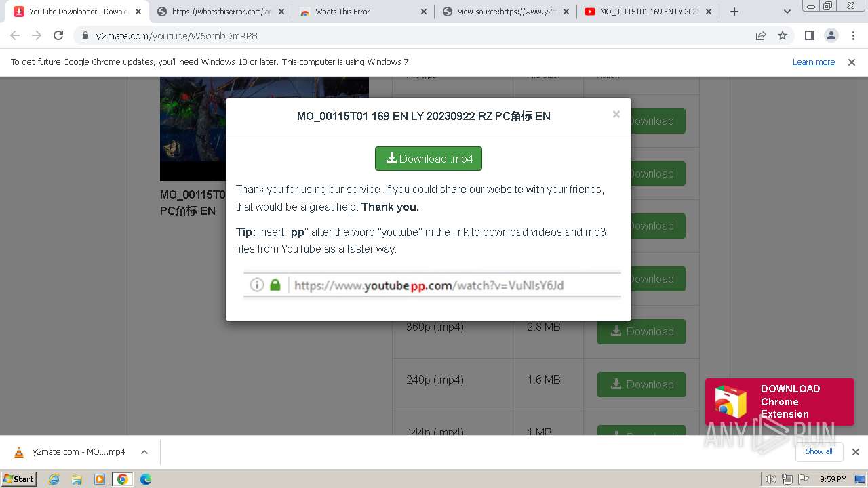This screenshot has height=488, width=868.
Task: Share this page icon in address bar
Action: pos(761,36)
